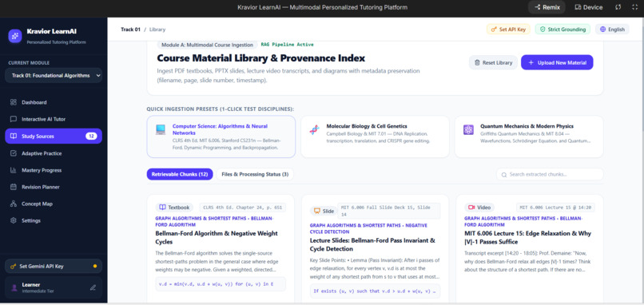Image resolution: width=644 pixels, height=305 pixels.
Task: Click the atom icon on quantum preset
Action: (x=468, y=129)
